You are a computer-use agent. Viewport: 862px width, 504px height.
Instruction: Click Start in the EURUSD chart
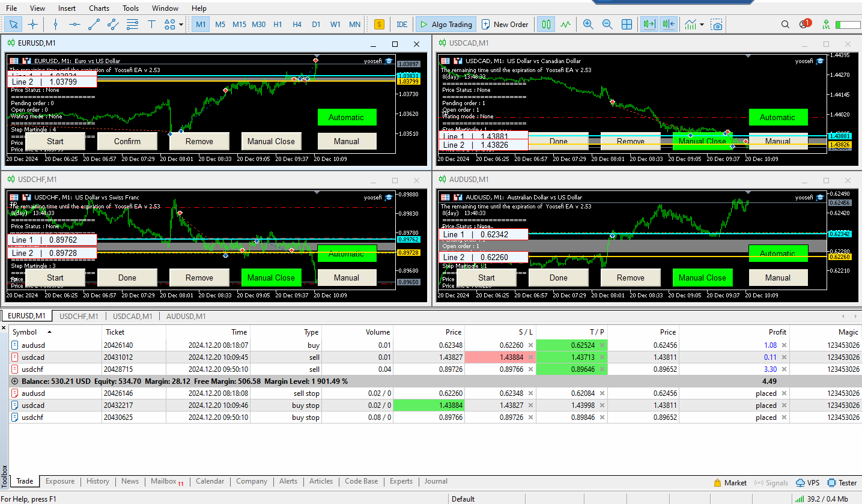55,141
